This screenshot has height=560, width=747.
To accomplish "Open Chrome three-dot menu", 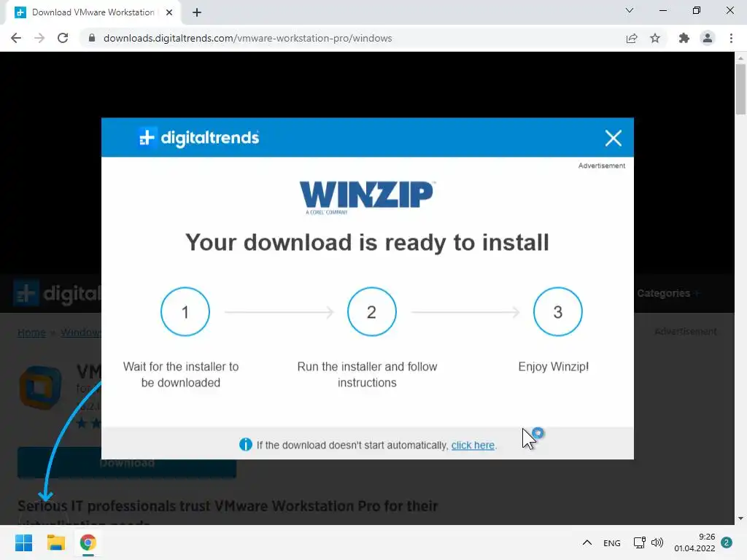I will click(x=731, y=38).
